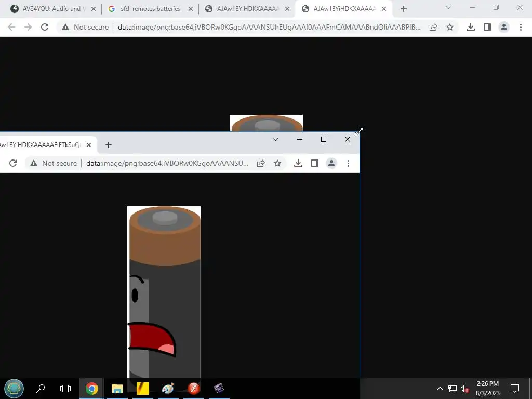Screen dimensions: 532x399
Task: Toggle the side panel in the background window
Action: coord(487,27)
